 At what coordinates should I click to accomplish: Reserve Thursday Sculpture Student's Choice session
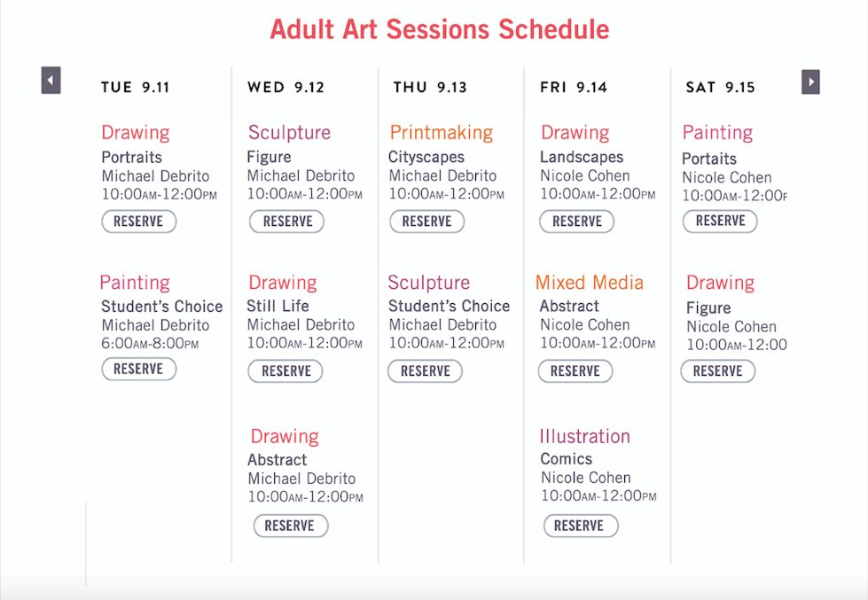point(426,370)
